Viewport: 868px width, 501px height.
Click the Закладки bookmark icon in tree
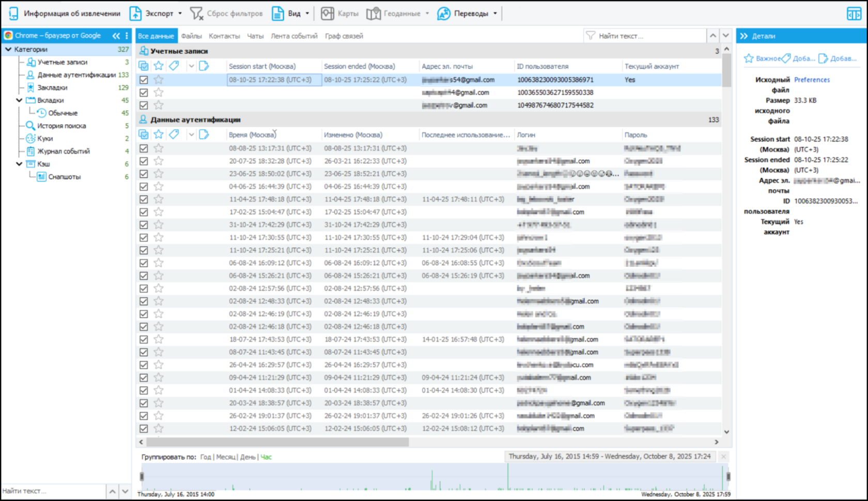[x=30, y=87]
